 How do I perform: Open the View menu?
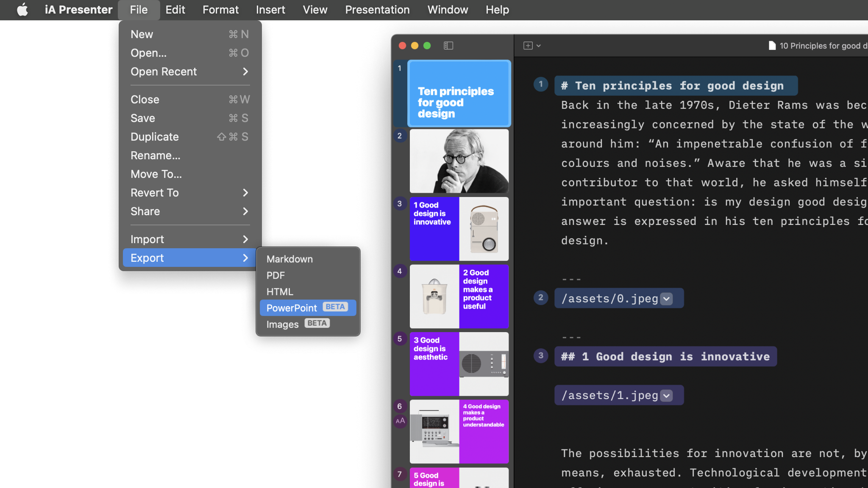[315, 10]
